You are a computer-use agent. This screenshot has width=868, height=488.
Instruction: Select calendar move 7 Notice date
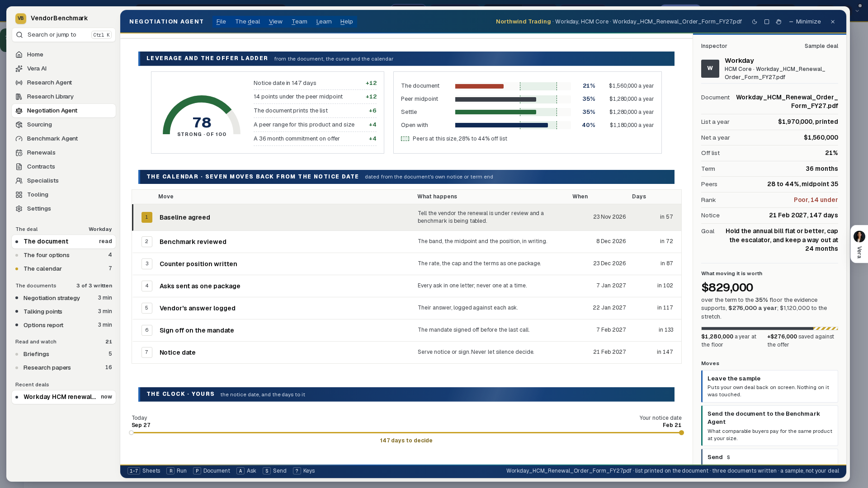point(406,352)
